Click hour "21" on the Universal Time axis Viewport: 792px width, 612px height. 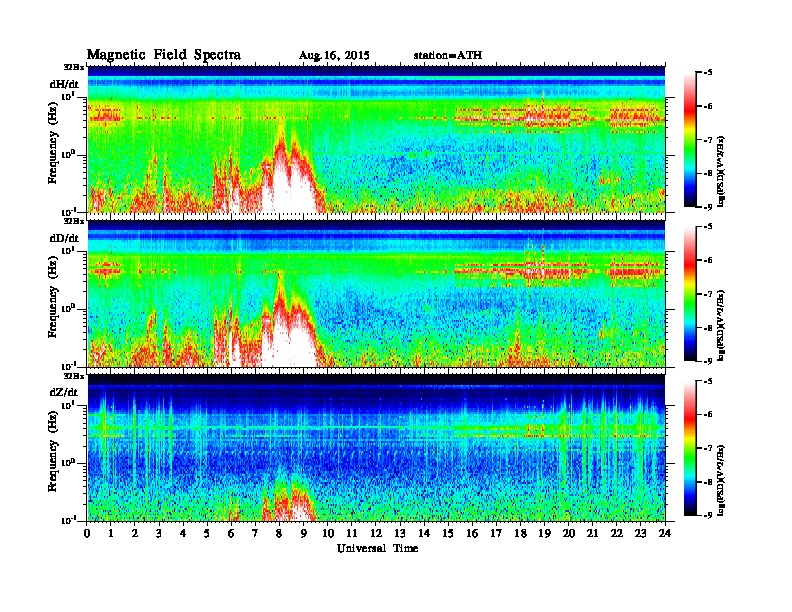pyautogui.click(x=592, y=534)
